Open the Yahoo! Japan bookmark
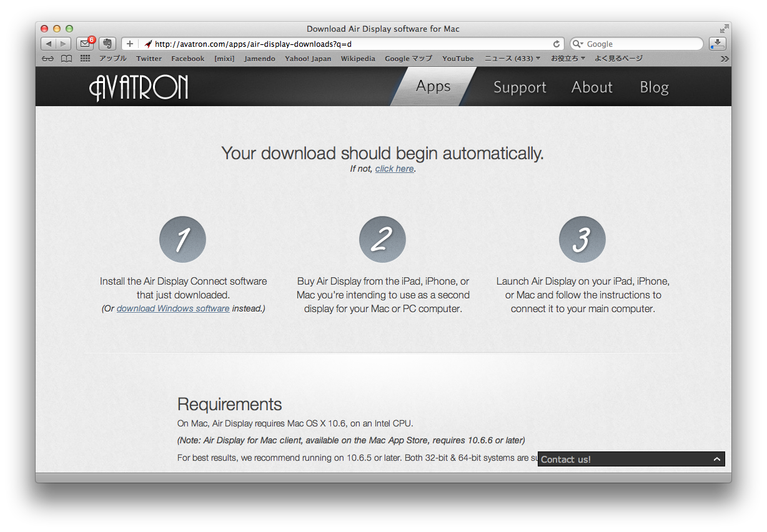Image resolution: width=767 pixels, height=532 pixels. tap(308, 59)
